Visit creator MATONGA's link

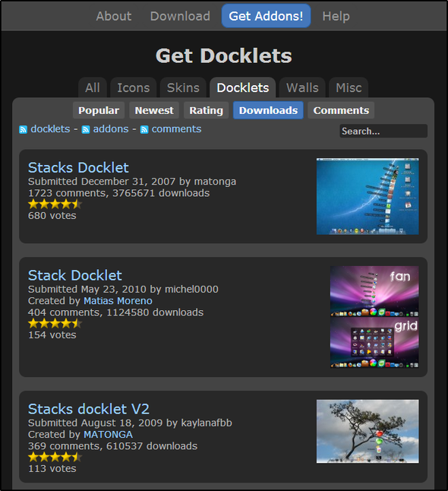(x=109, y=434)
